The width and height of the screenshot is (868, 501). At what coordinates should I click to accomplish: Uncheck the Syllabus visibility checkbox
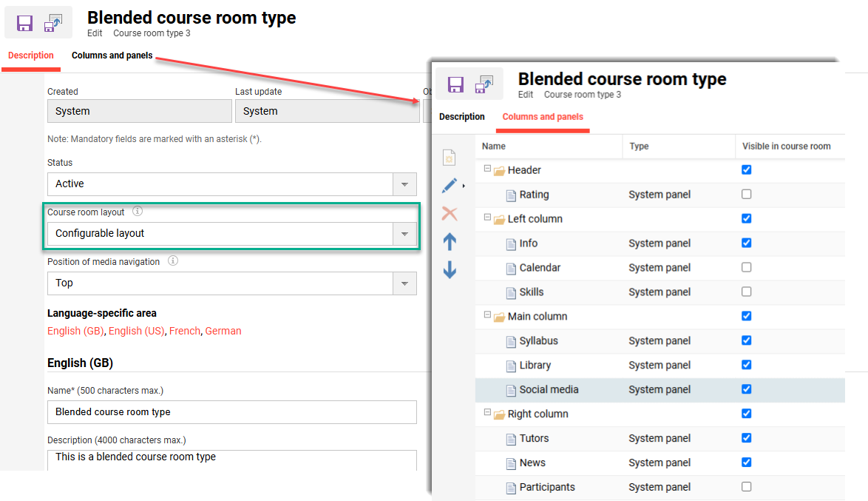tap(746, 340)
